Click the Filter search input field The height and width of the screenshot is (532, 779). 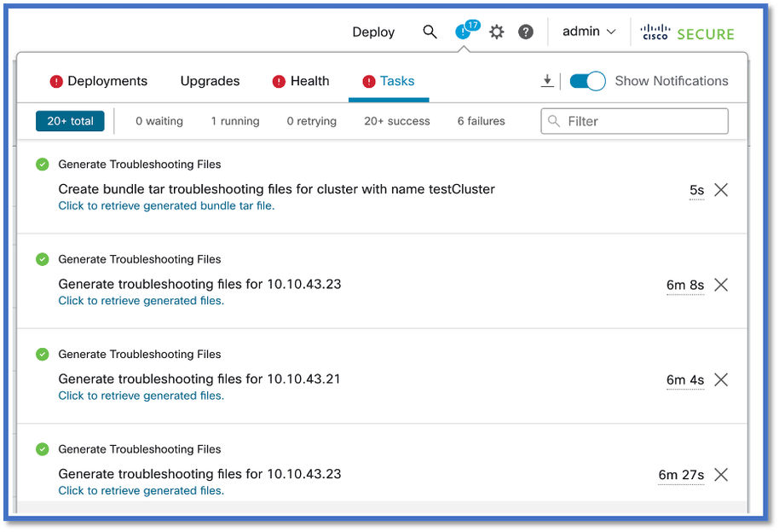click(634, 121)
